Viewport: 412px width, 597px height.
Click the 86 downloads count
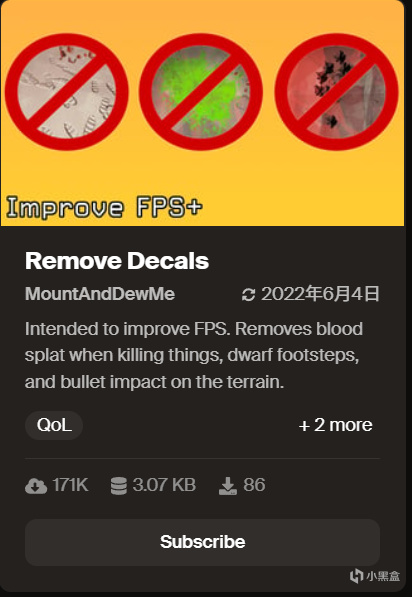pyautogui.click(x=254, y=485)
